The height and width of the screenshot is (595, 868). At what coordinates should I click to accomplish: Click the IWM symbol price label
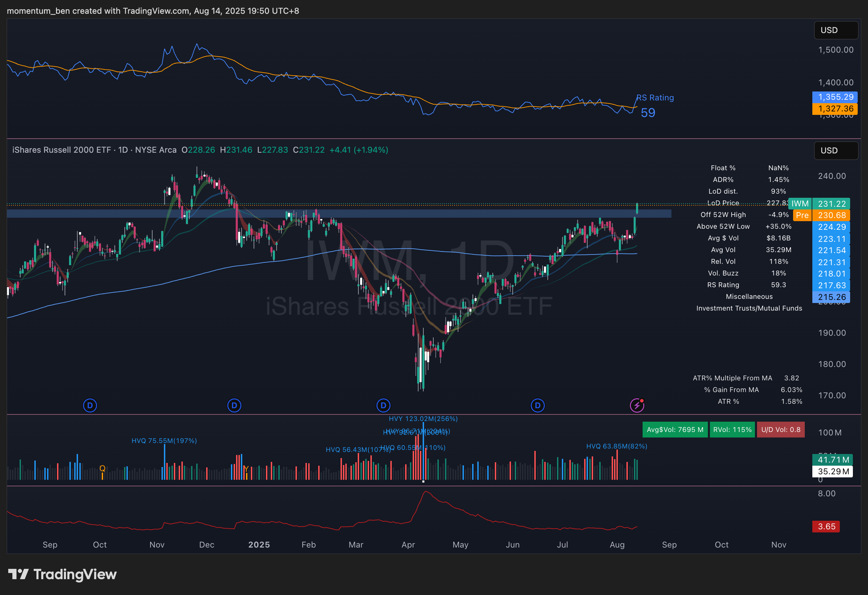pyautogui.click(x=800, y=204)
